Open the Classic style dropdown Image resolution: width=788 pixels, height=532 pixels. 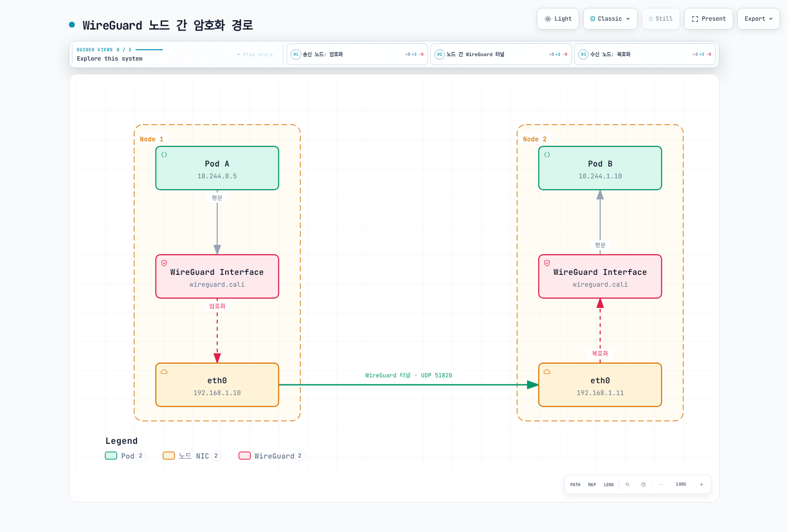(x=610, y=19)
